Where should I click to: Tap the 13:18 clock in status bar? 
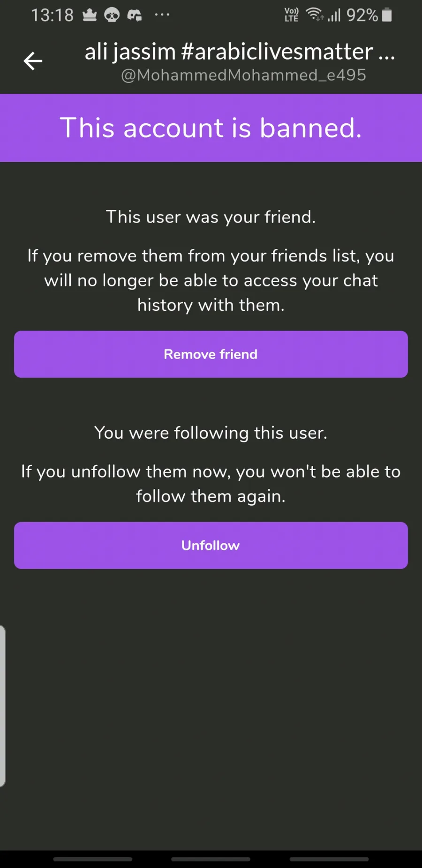click(x=53, y=15)
